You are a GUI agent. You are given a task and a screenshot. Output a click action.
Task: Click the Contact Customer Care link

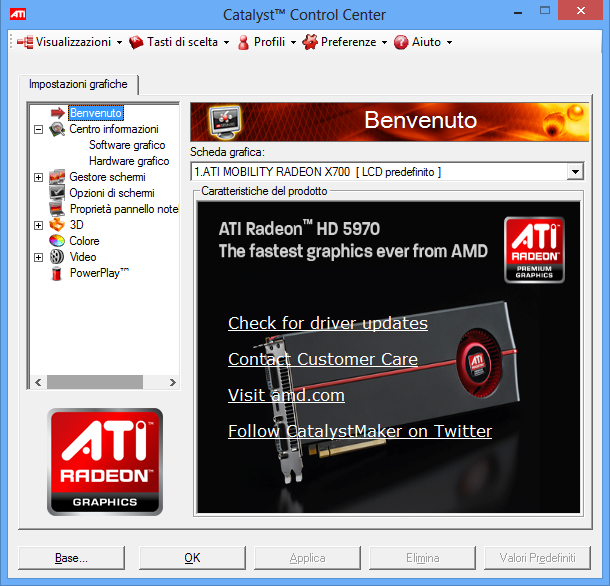click(x=323, y=359)
